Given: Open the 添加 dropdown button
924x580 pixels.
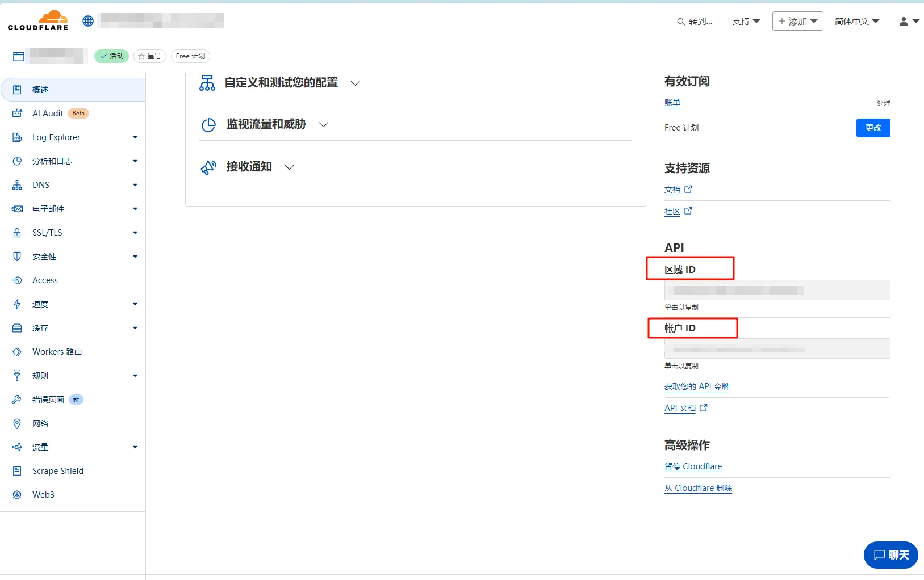Looking at the screenshot, I should tap(798, 21).
